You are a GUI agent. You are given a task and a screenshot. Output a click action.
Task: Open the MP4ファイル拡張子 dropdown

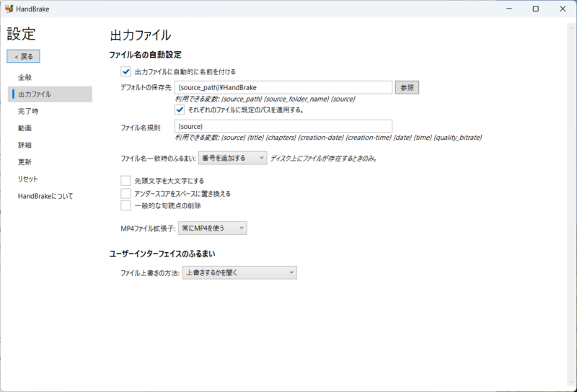(212, 228)
